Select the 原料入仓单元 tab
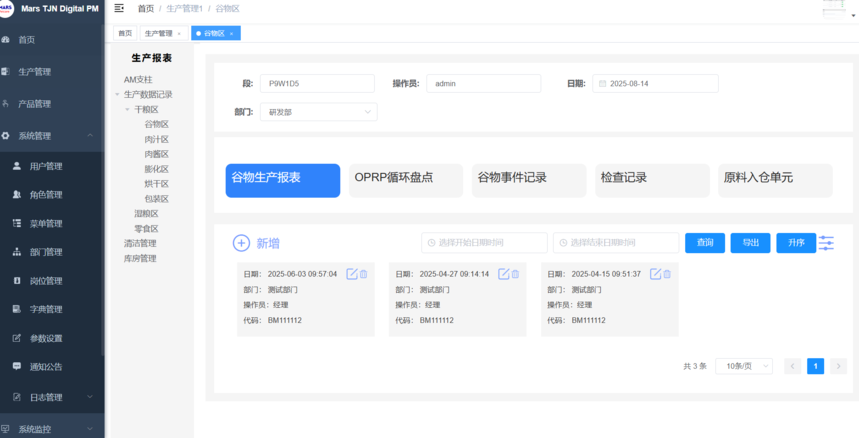This screenshot has height=438, width=859. click(775, 180)
